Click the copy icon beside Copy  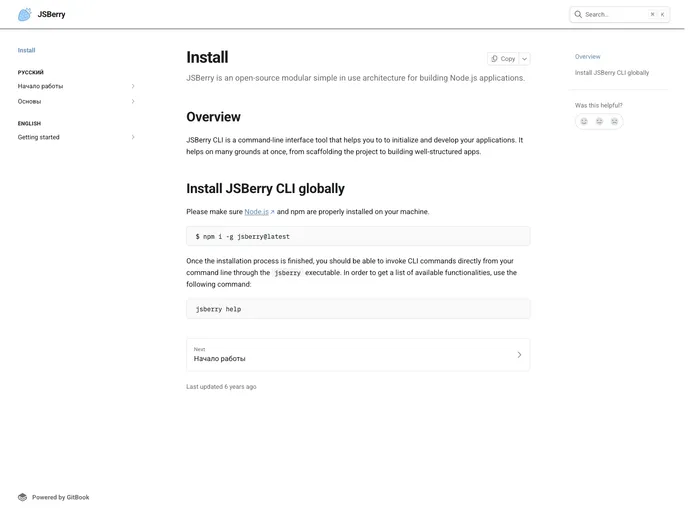(494, 59)
